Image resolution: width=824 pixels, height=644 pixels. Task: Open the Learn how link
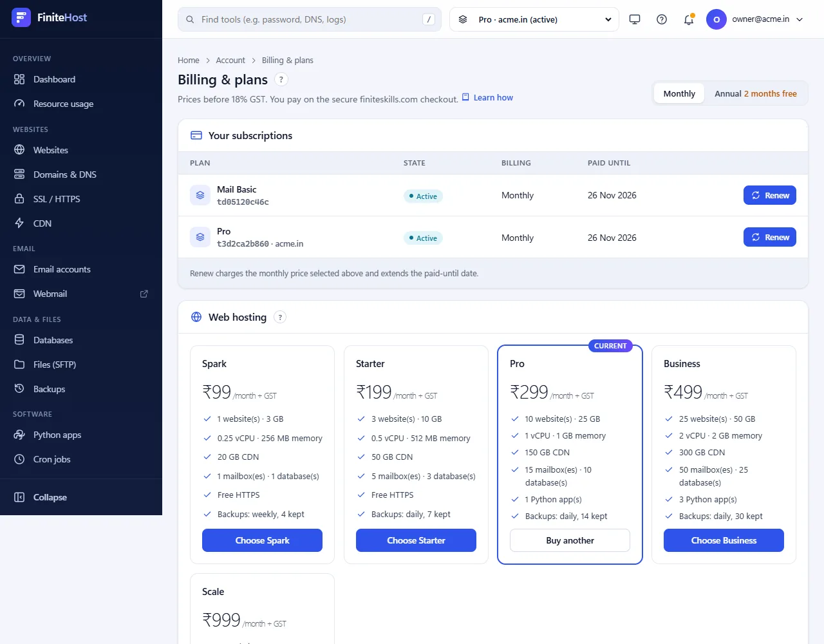pyautogui.click(x=487, y=98)
